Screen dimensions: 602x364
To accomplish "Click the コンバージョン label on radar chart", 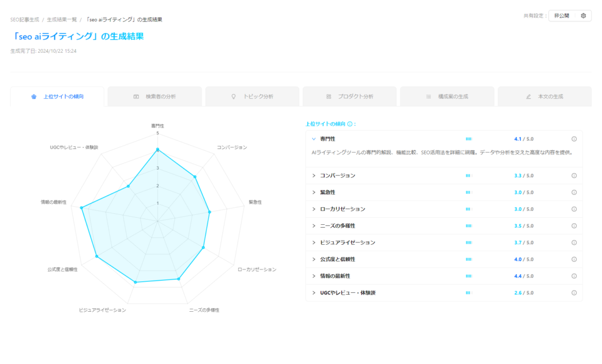I will click(232, 147).
